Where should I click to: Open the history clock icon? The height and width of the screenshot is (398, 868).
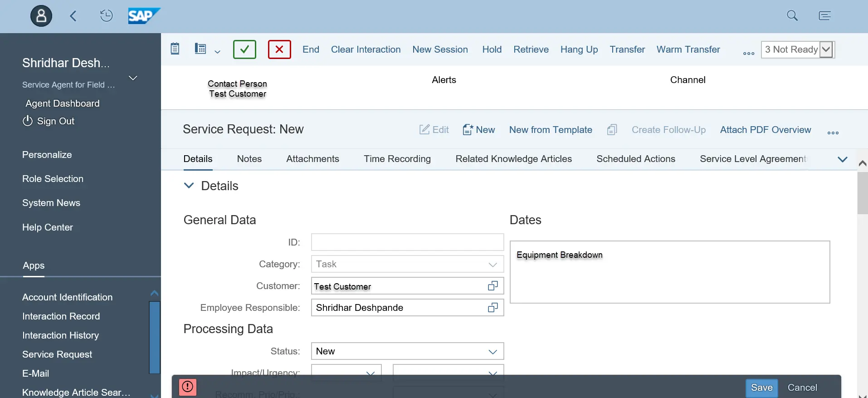(x=106, y=16)
